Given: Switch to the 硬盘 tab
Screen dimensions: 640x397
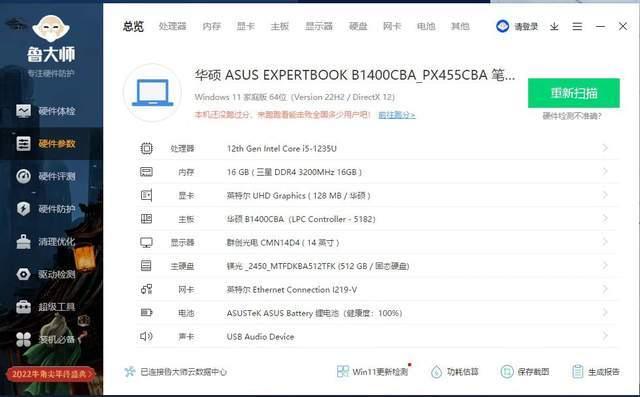Looking at the screenshot, I should pyautogui.click(x=358, y=27).
